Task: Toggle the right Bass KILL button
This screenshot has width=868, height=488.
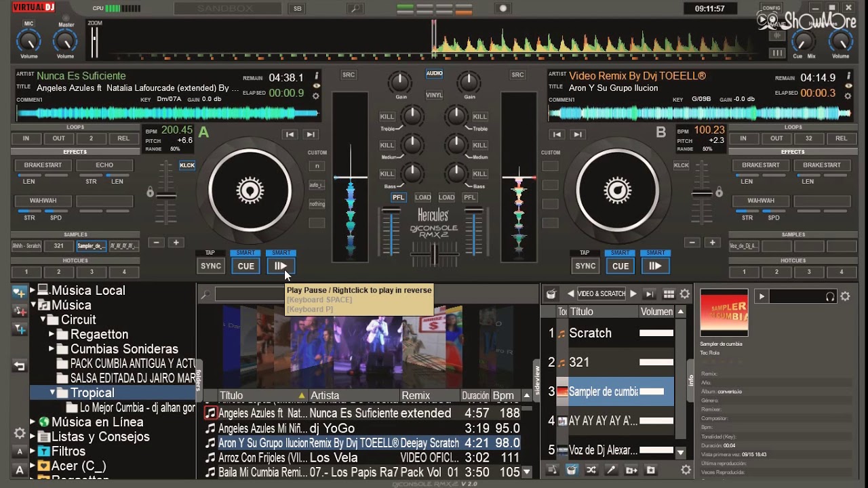Action: (x=480, y=174)
